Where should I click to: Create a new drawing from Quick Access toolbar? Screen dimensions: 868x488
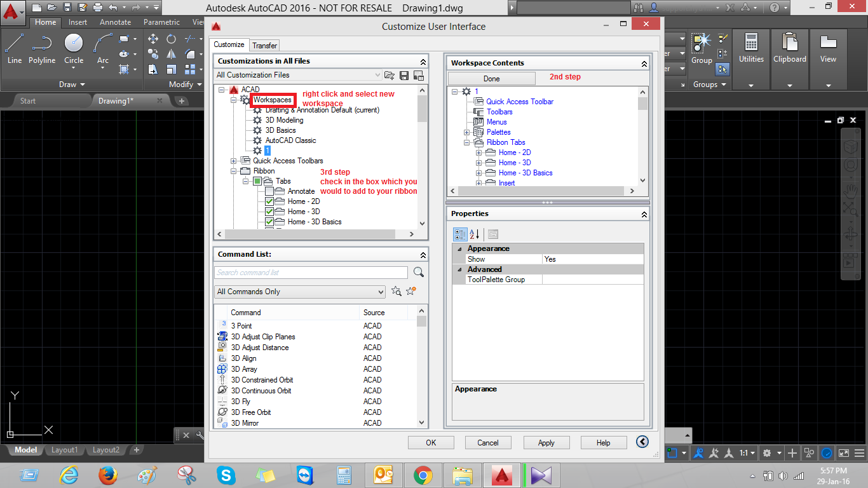[37, 8]
